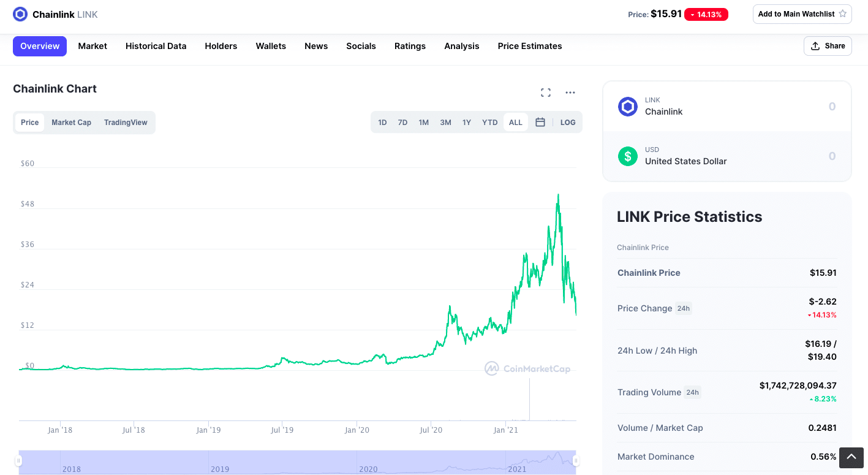
Task: Open the Analysis tab
Action: [462, 46]
